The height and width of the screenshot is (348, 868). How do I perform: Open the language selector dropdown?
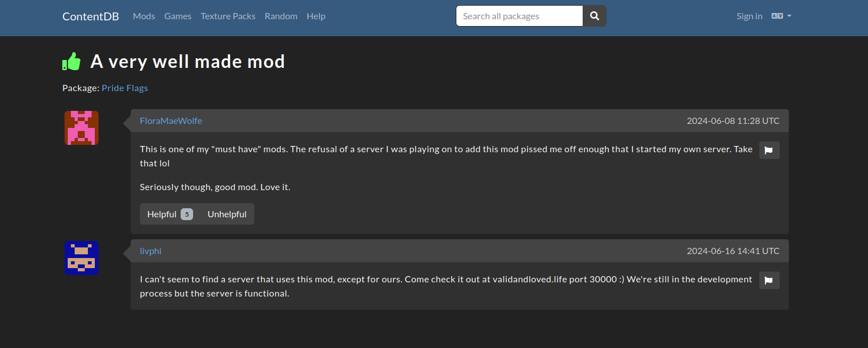tap(781, 16)
